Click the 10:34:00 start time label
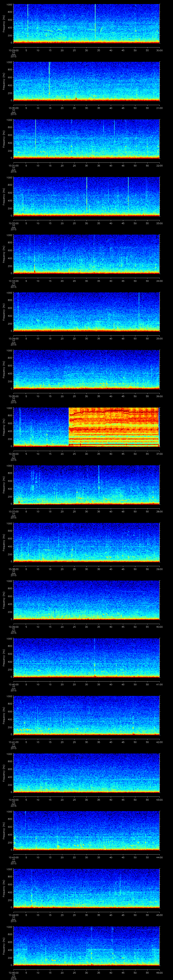This screenshot has width=173, height=980. point(13,339)
